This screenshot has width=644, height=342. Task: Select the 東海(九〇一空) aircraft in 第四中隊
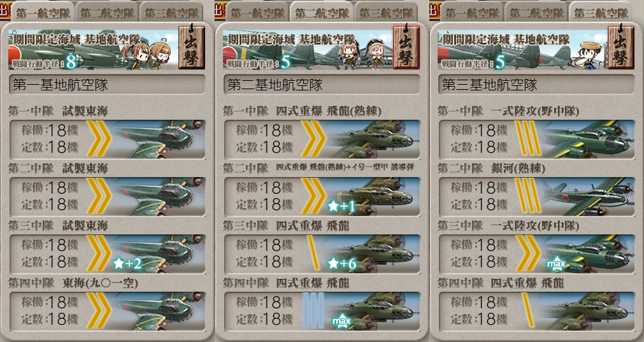tap(107, 311)
